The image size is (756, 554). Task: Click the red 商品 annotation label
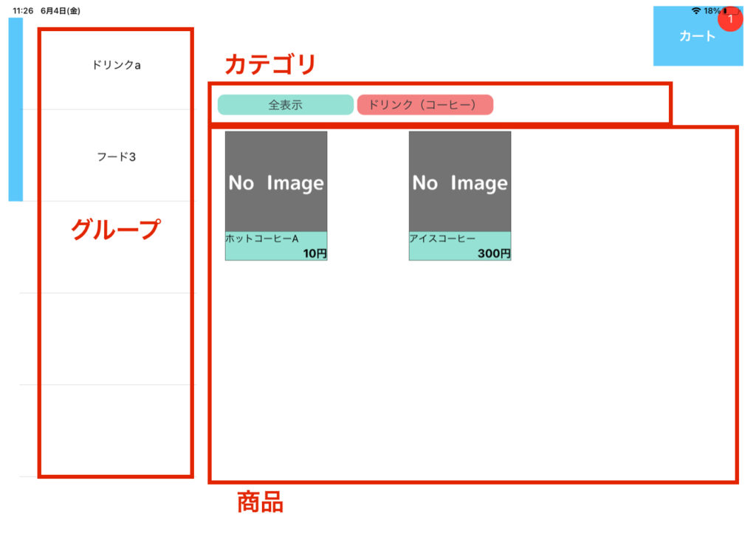259,502
